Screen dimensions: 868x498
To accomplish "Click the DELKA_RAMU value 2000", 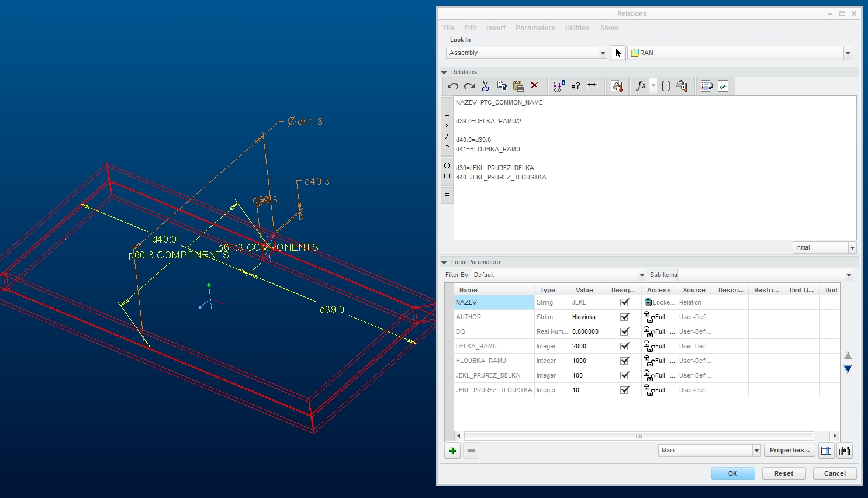I will [588, 346].
